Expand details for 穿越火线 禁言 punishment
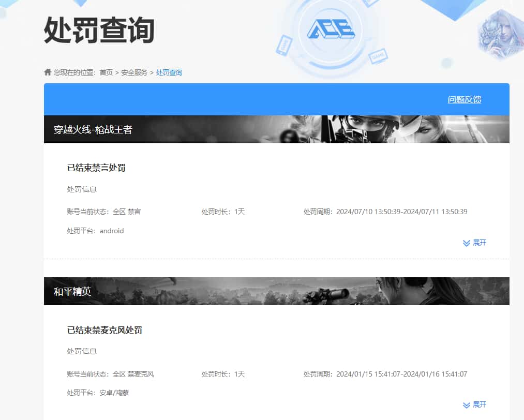Screen dimensions: 524x420 tap(474, 243)
